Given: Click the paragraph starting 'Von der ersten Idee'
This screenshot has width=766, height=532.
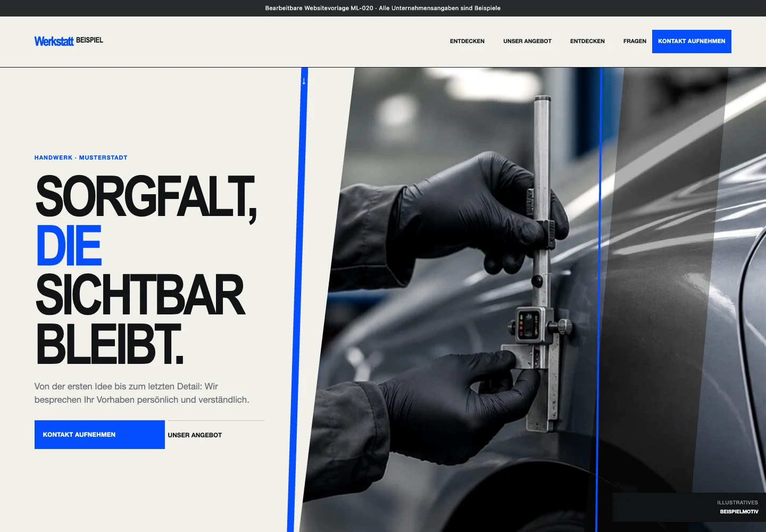Looking at the screenshot, I should 142,393.
